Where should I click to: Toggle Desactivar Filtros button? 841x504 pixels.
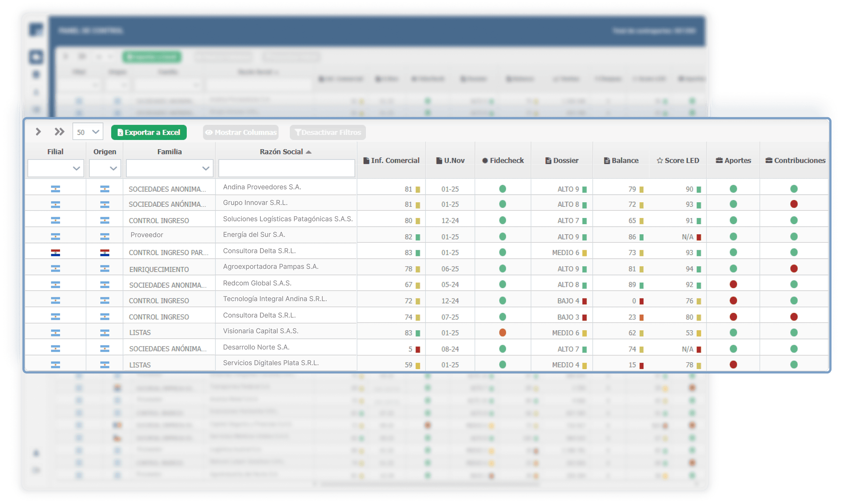[x=327, y=133]
